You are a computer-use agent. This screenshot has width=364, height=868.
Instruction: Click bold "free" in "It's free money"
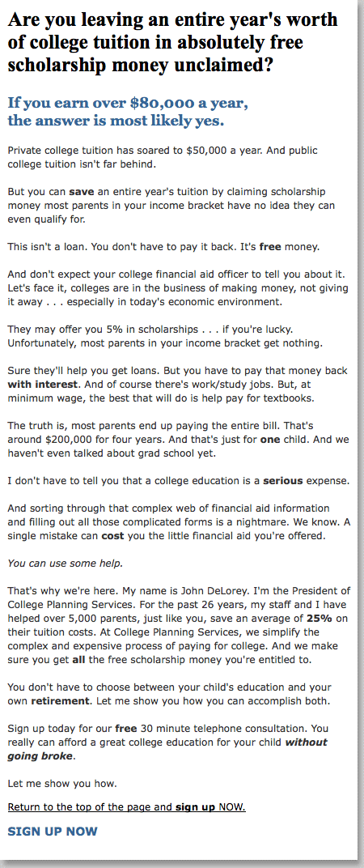click(x=270, y=246)
